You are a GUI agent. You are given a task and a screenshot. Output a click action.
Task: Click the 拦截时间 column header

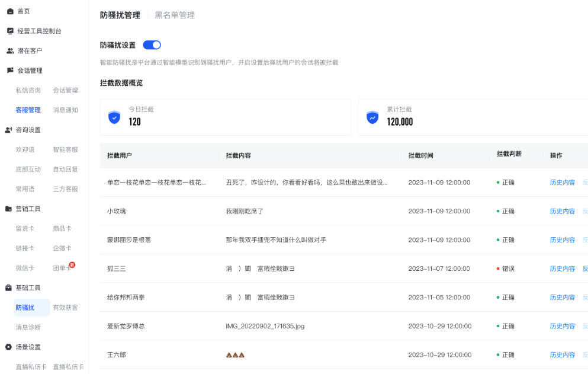(x=421, y=155)
